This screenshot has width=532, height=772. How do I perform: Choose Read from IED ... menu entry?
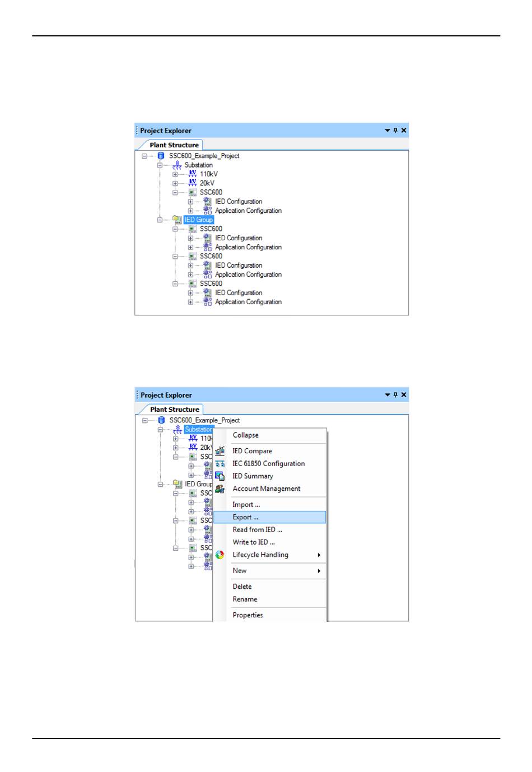tap(270, 530)
